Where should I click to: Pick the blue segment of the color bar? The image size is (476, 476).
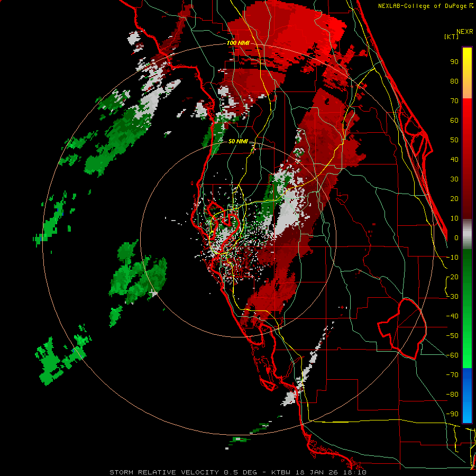point(467,396)
